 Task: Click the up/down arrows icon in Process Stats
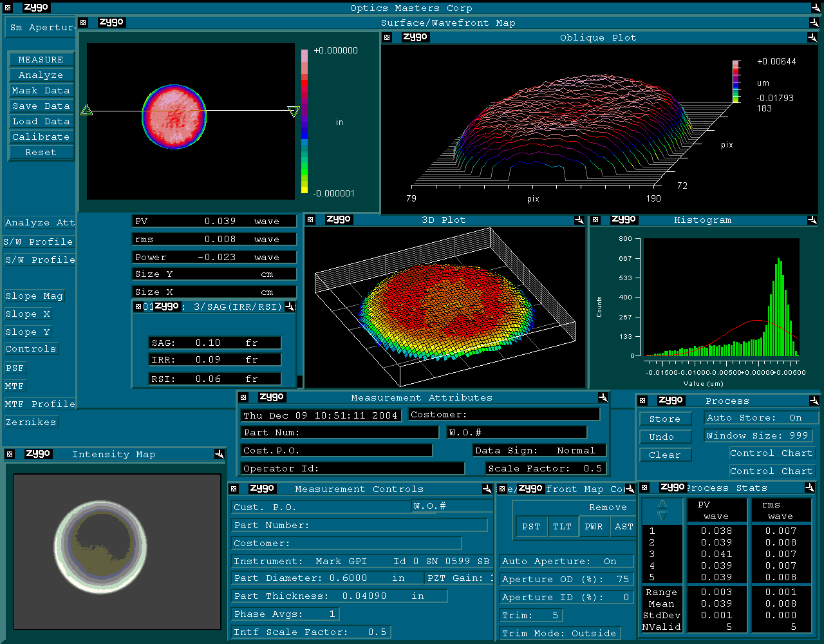(x=662, y=511)
